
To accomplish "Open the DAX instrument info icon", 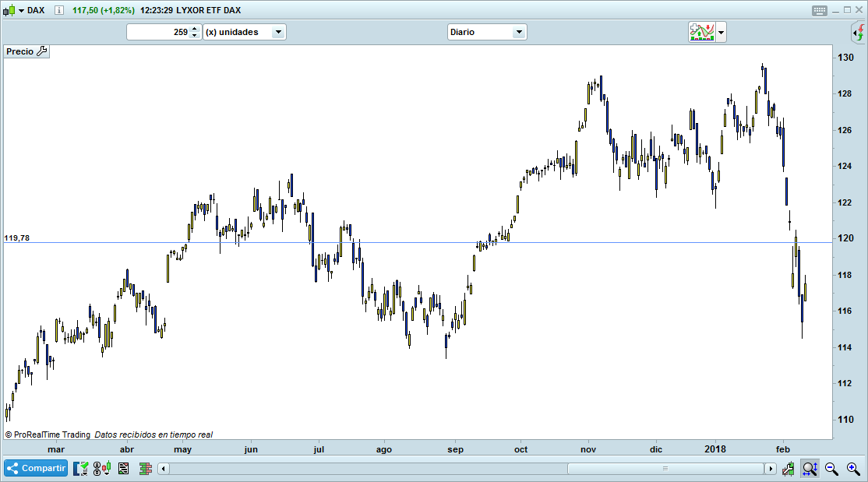I will point(58,10).
